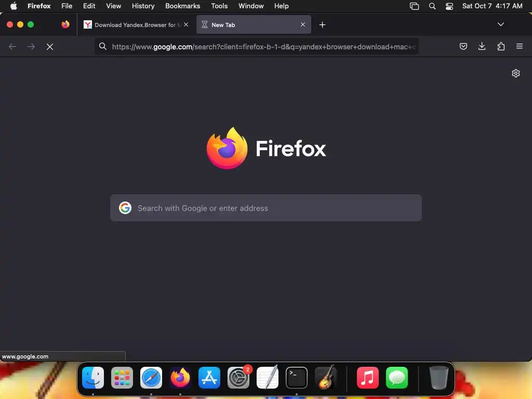Click the date and time in the menu bar
Viewport: 532px width, 399px height.
click(x=493, y=6)
